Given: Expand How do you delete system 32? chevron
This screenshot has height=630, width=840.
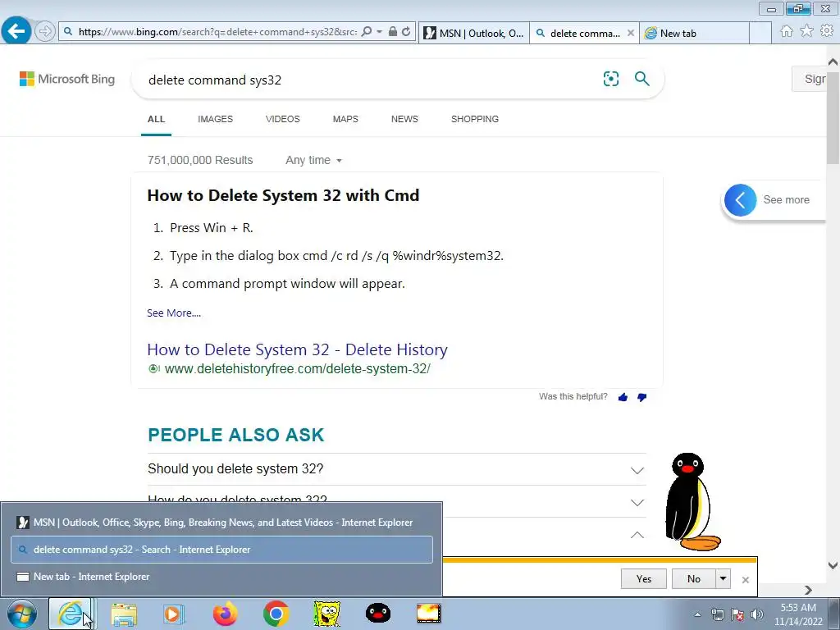Looking at the screenshot, I should click(637, 503).
